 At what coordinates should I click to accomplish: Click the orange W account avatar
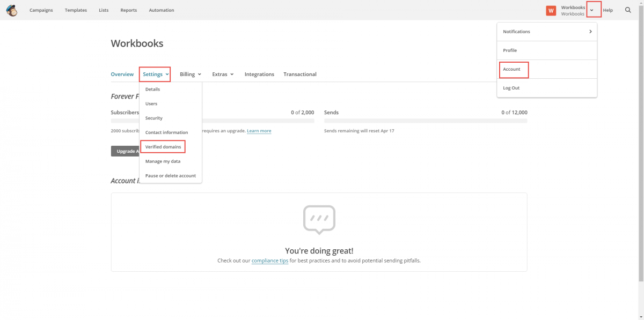click(551, 10)
